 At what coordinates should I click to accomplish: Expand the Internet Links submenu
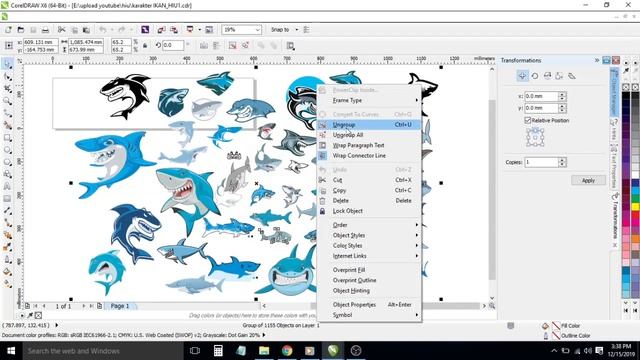coord(369,256)
